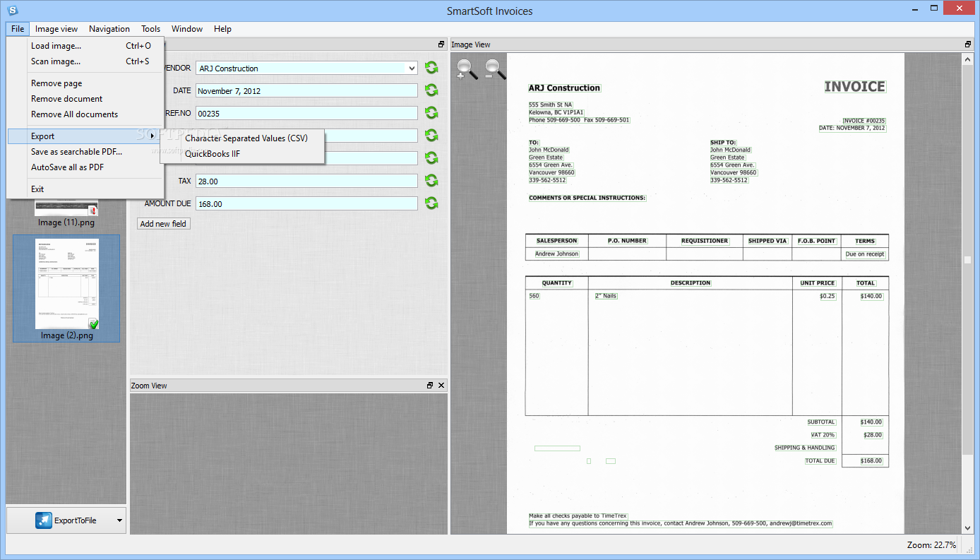Expand the Export submenu entry
This screenshot has width=980, height=560.
point(85,136)
